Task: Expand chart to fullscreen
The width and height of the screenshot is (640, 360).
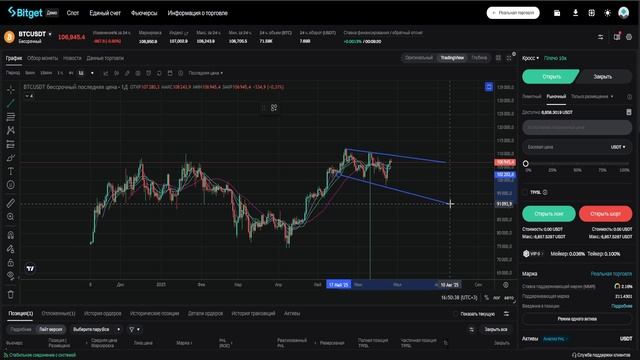Action: 509,58
